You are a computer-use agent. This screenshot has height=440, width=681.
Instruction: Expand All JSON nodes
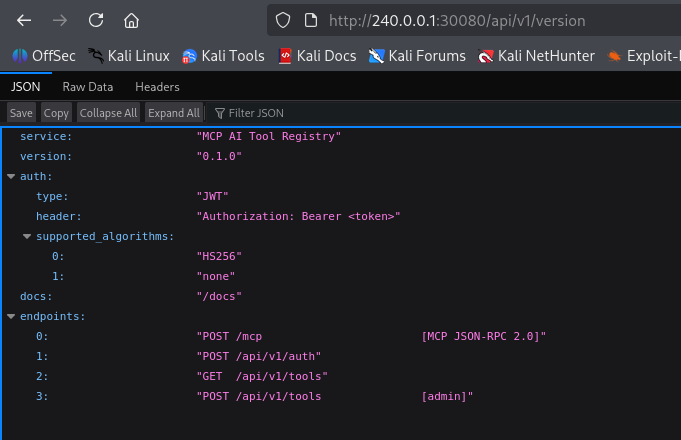pos(174,113)
